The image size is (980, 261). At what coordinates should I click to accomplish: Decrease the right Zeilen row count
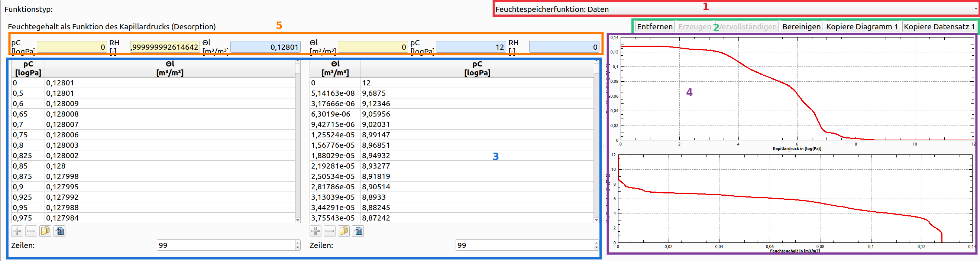tap(596, 248)
